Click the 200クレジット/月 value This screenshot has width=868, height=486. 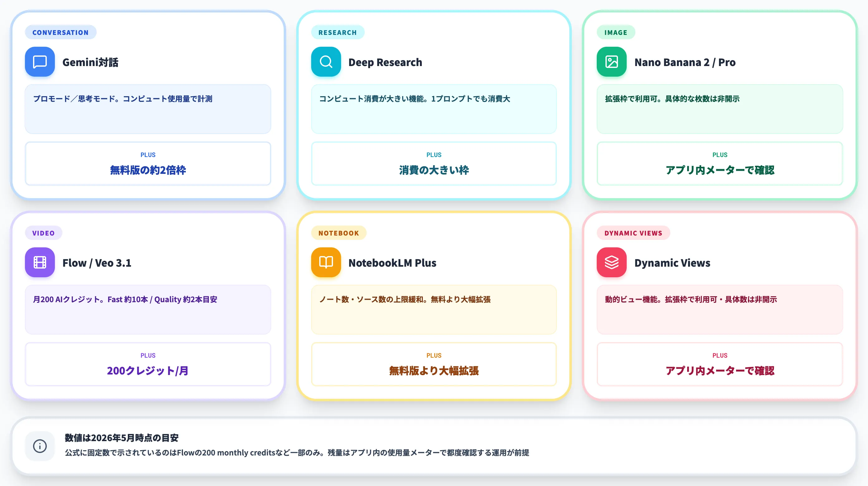[148, 371]
